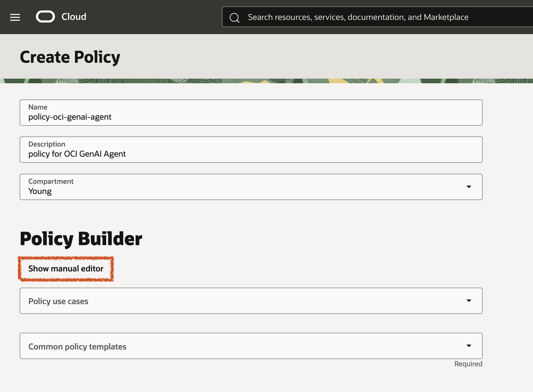
Task: Click the Common policy templates chevron
Action: click(469, 346)
